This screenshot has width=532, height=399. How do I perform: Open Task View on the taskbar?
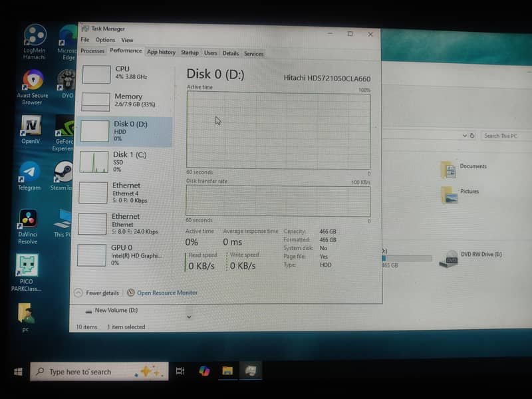(180, 371)
